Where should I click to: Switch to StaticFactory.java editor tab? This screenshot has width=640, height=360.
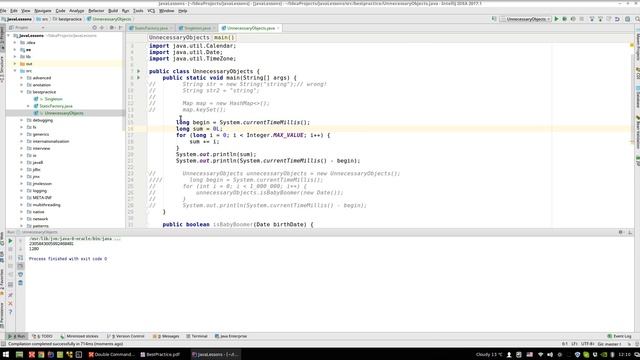click(x=151, y=28)
